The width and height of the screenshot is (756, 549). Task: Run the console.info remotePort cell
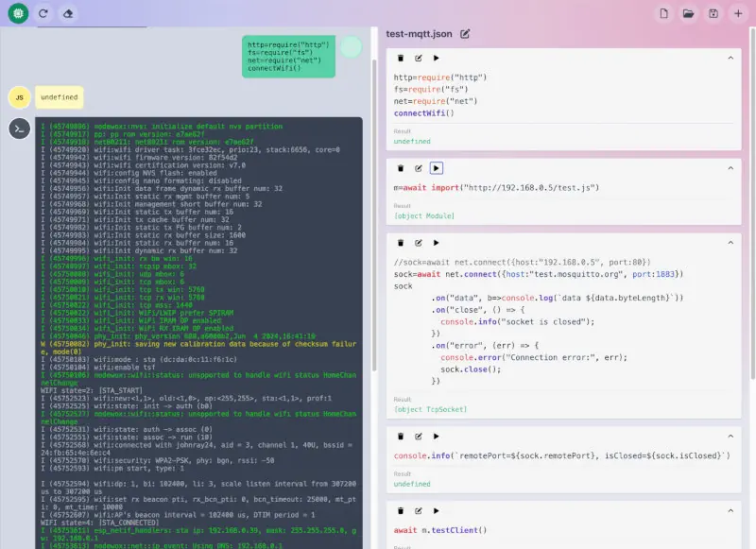coord(436,437)
